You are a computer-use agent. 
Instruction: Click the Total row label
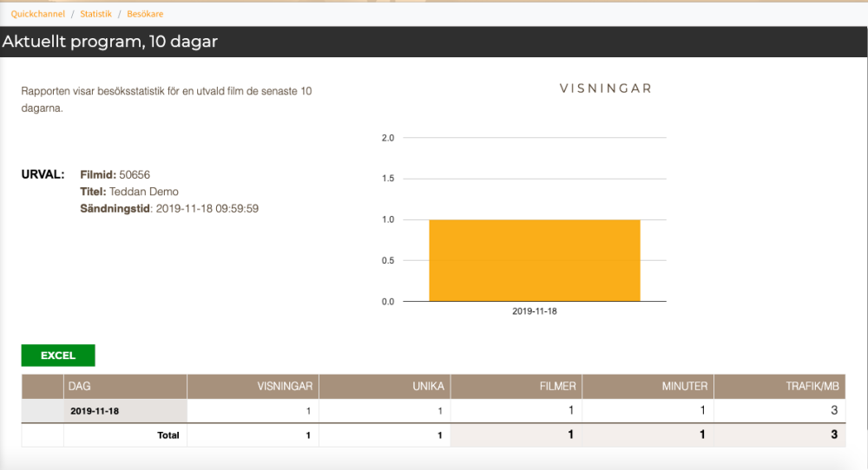pos(168,435)
